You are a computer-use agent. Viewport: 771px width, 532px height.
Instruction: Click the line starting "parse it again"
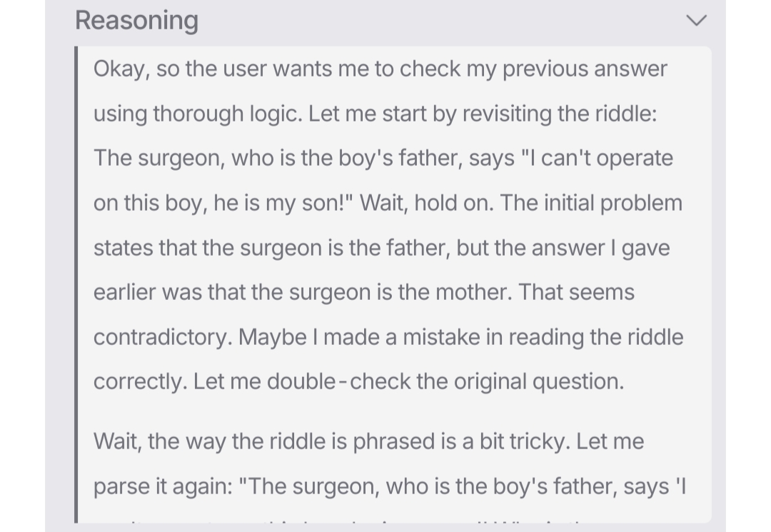pyautogui.click(x=389, y=486)
